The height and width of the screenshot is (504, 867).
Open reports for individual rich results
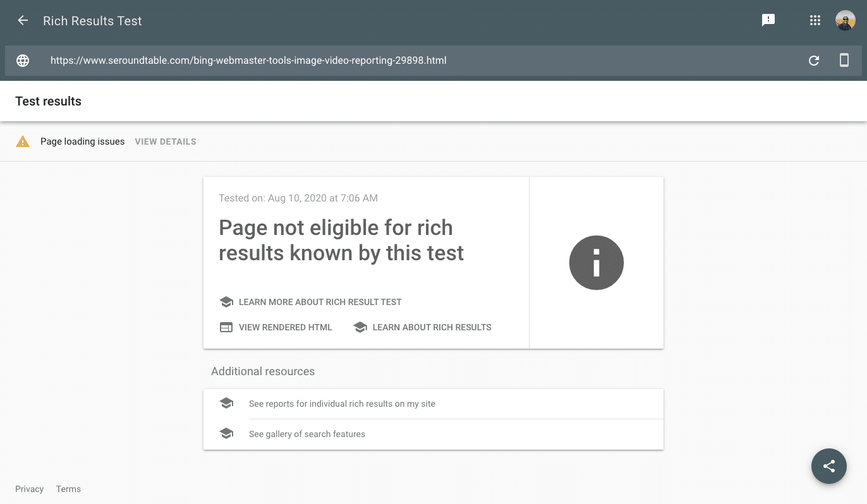(342, 404)
